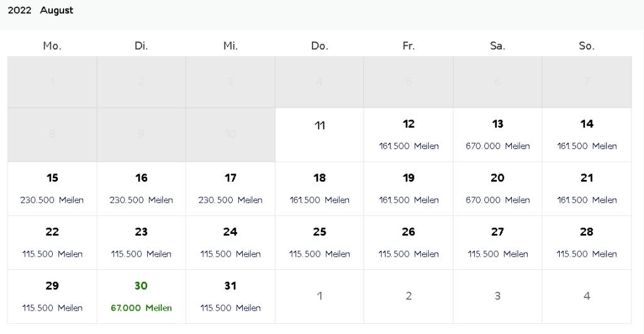
Task: Pick Sunday August 28 date cell
Action: (x=587, y=243)
